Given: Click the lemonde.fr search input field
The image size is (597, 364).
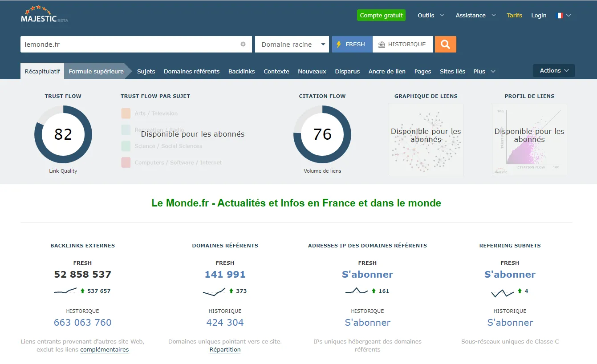Looking at the screenshot, I should pyautogui.click(x=129, y=44).
